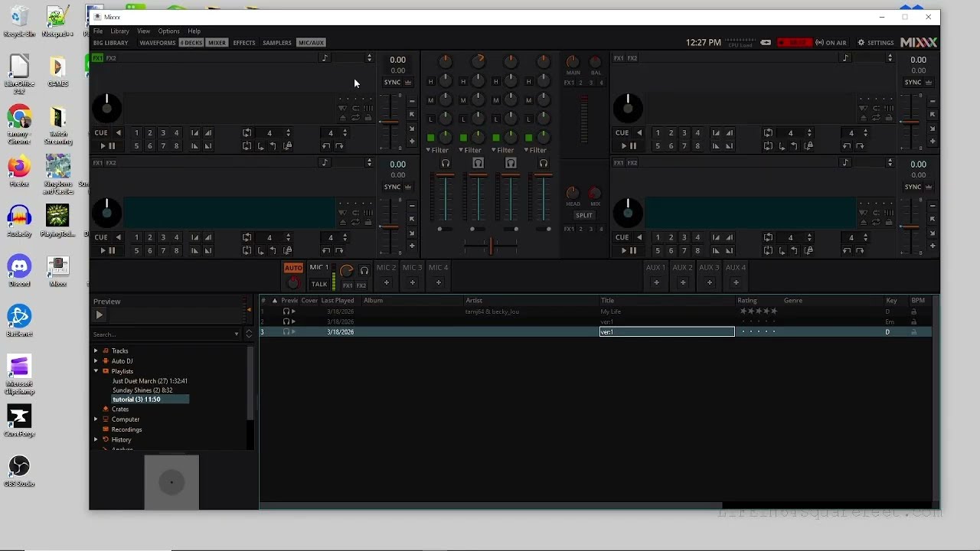Add AUX 1 with its plus icon
The height and width of the screenshot is (551, 980).
pos(656,282)
